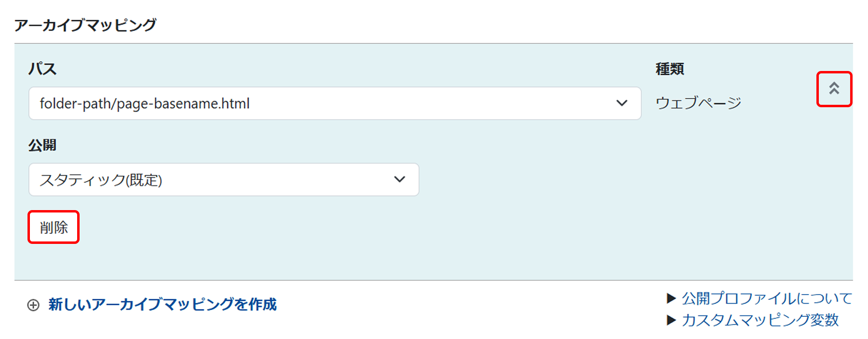Open the 公開プロファイルについて link
Image resolution: width=868 pixels, height=339 pixels.
point(767,298)
